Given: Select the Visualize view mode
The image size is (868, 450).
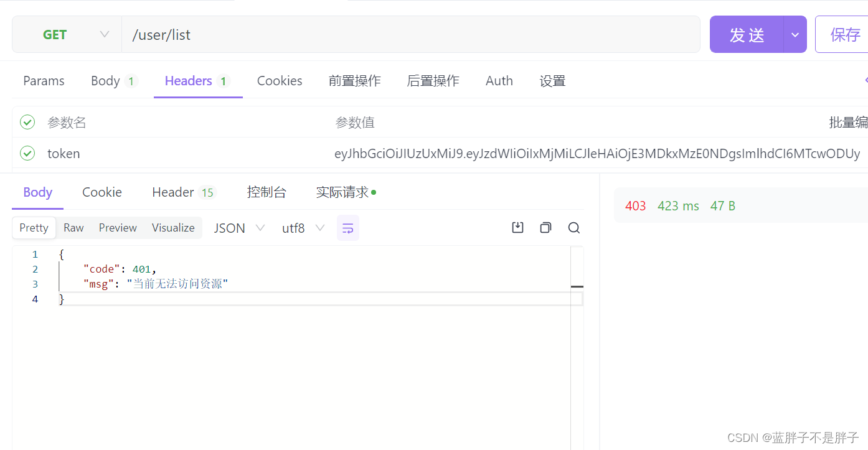Looking at the screenshot, I should [173, 228].
